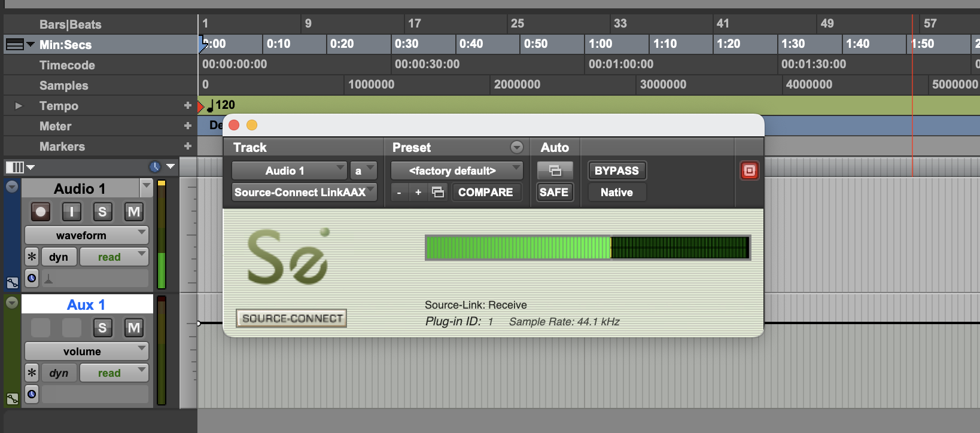Click Aux 1 track freeze snowflake icon
Screen dimensions: 980x433
[x=32, y=373]
